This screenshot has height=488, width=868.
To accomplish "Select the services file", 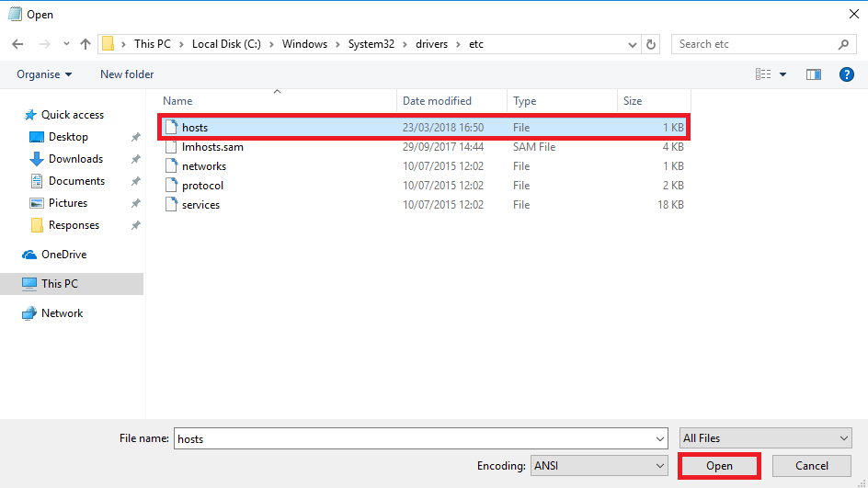I will point(424,205).
